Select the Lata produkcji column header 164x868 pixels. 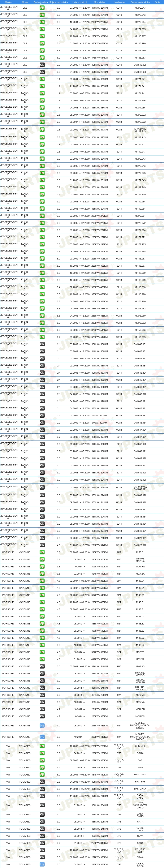(79, 2)
